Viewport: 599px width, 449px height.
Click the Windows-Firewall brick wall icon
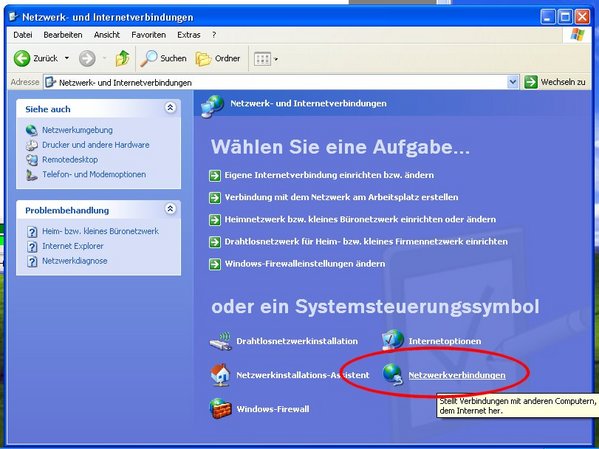220,408
